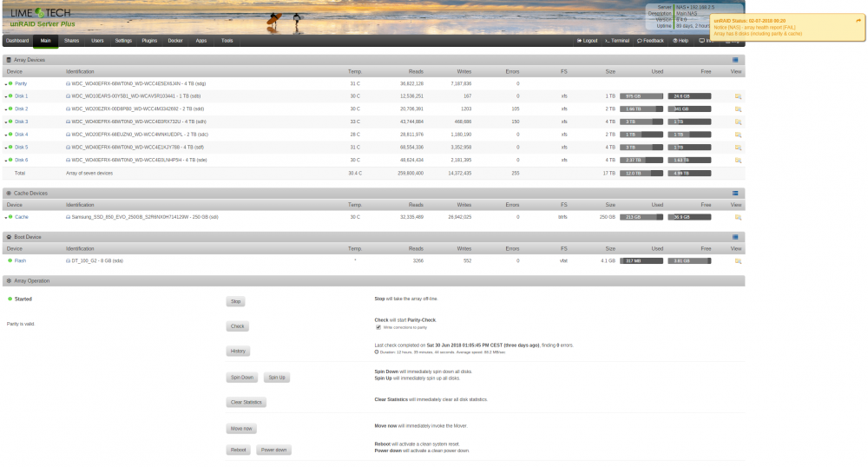The width and height of the screenshot is (868, 467).
Task: Switch to the Shares tab
Action: (71, 41)
